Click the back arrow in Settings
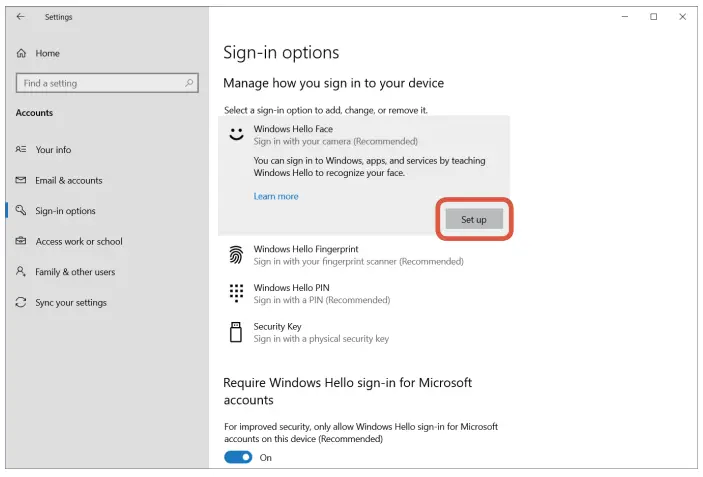The height and width of the screenshot is (477, 703). coord(21,17)
